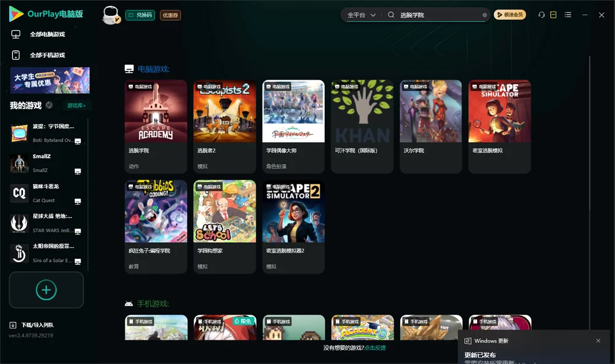Click PC icon on STAR WARS Jedi row
Screen dimensions: 615x364
point(77,231)
